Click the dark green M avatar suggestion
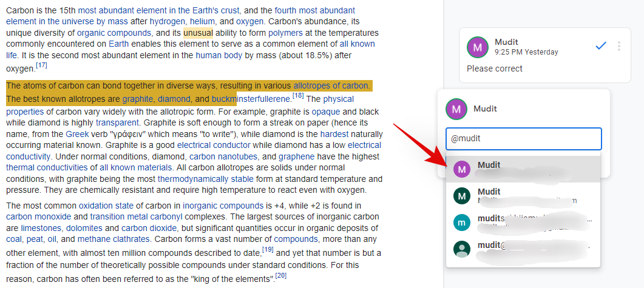This screenshot has width=644, height=288. 462,196
